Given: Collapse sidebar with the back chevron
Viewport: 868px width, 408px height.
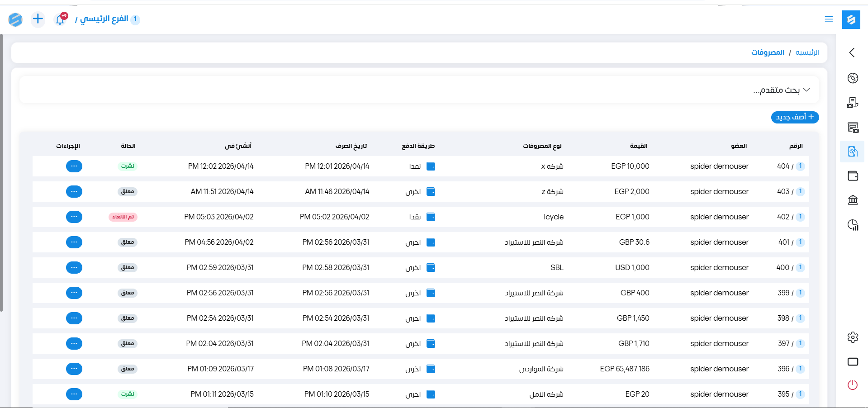Looking at the screenshot, I should click(852, 53).
